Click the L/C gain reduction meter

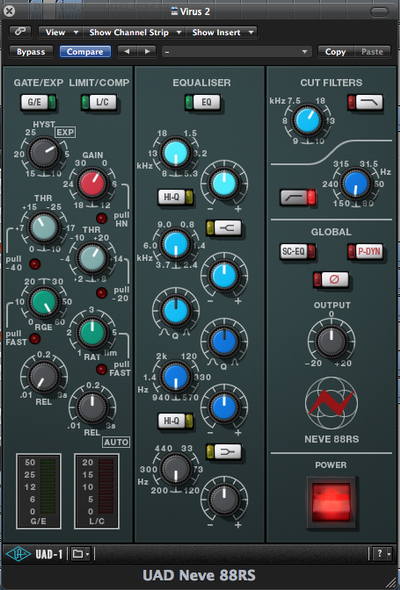pos(97,491)
